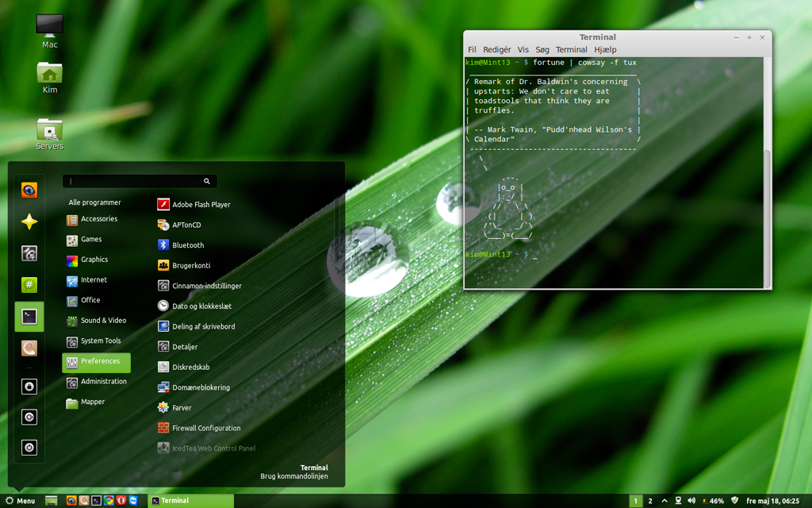Switch to workspace 2
812x508 pixels.
click(650, 501)
